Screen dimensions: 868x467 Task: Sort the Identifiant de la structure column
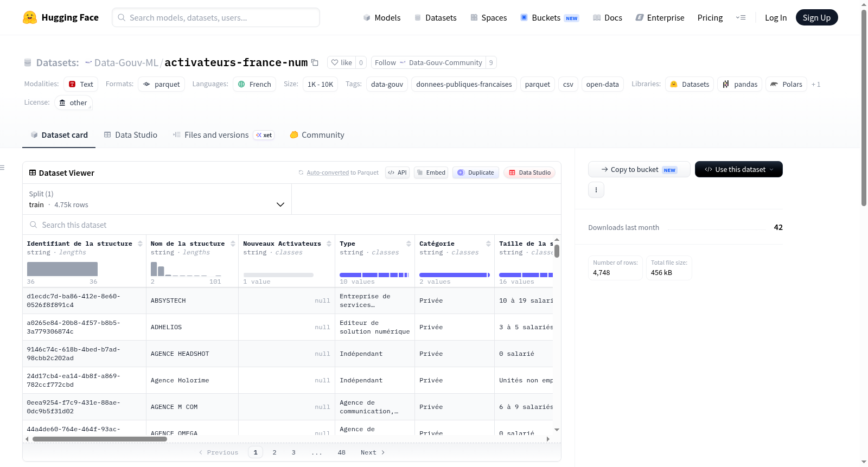[x=140, y=244]
